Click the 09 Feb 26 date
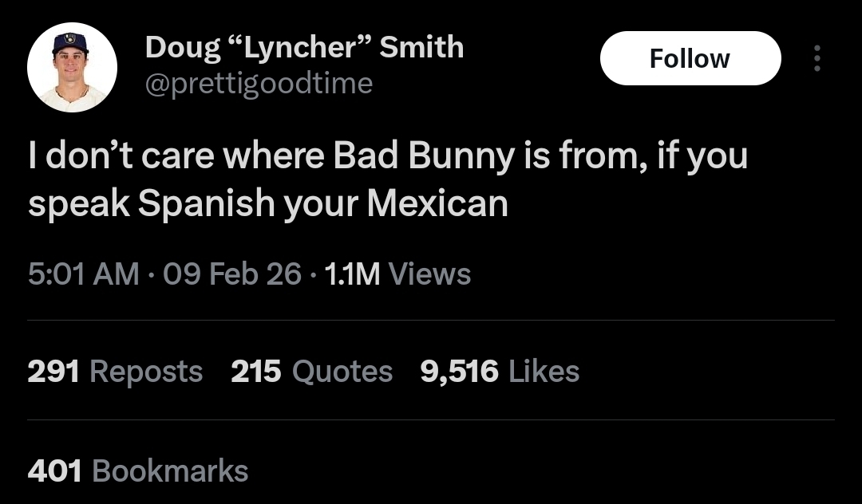The height and width of the screenshot is (504, 862). tap(231, 274)
